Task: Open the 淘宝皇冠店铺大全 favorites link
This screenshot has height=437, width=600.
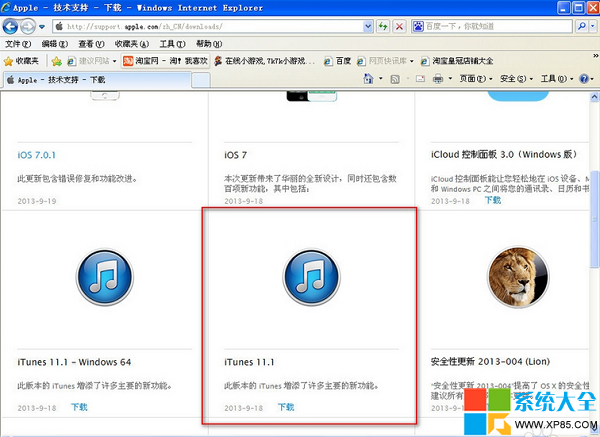Action: [457, 61]
